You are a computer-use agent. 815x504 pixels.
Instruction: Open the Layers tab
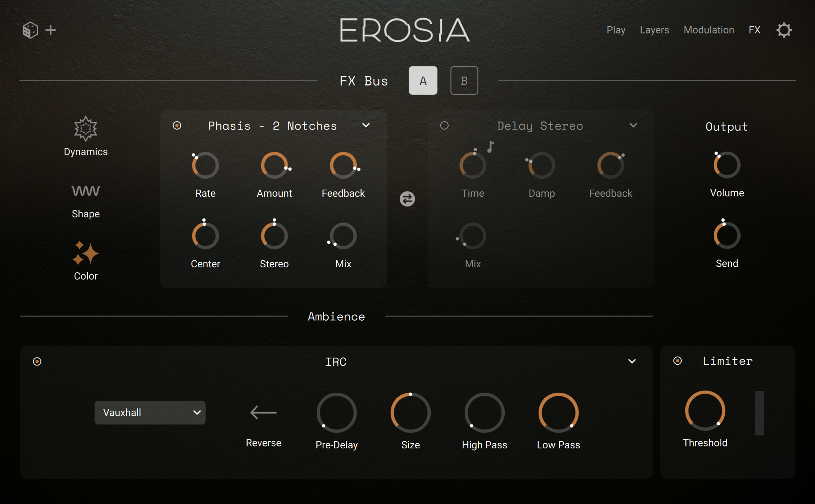pos(654,30)
